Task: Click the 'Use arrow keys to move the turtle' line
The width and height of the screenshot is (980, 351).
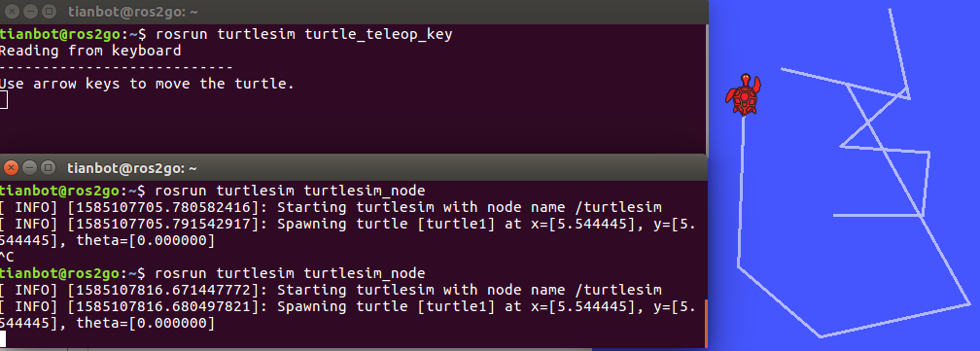Action: (x=147, y=83)
